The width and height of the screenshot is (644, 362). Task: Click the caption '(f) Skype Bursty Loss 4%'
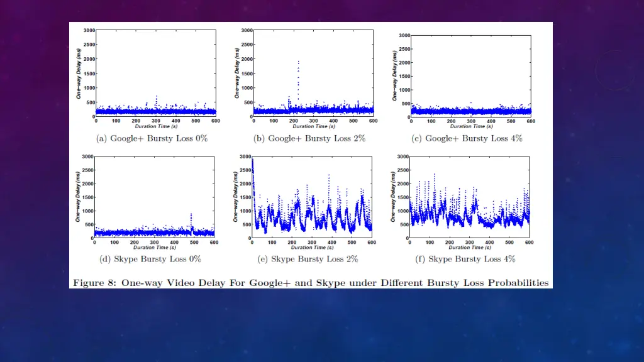pos(465,259)
